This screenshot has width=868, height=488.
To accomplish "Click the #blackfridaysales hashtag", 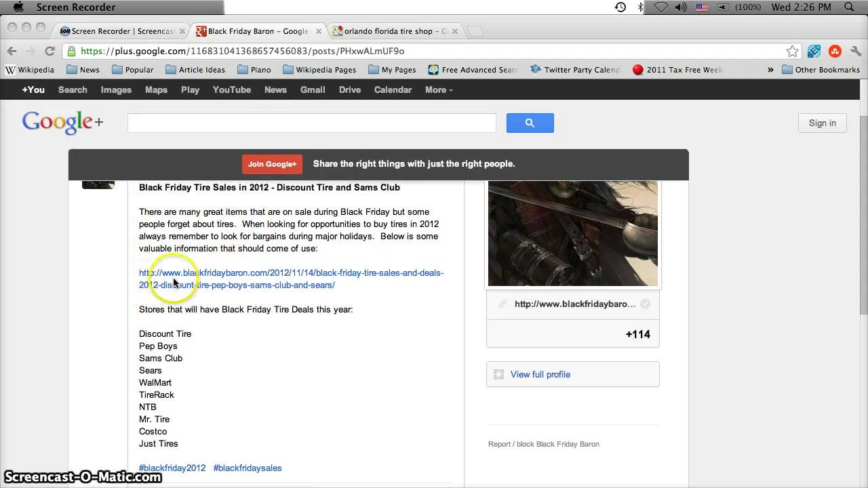I will pos(248,468).
